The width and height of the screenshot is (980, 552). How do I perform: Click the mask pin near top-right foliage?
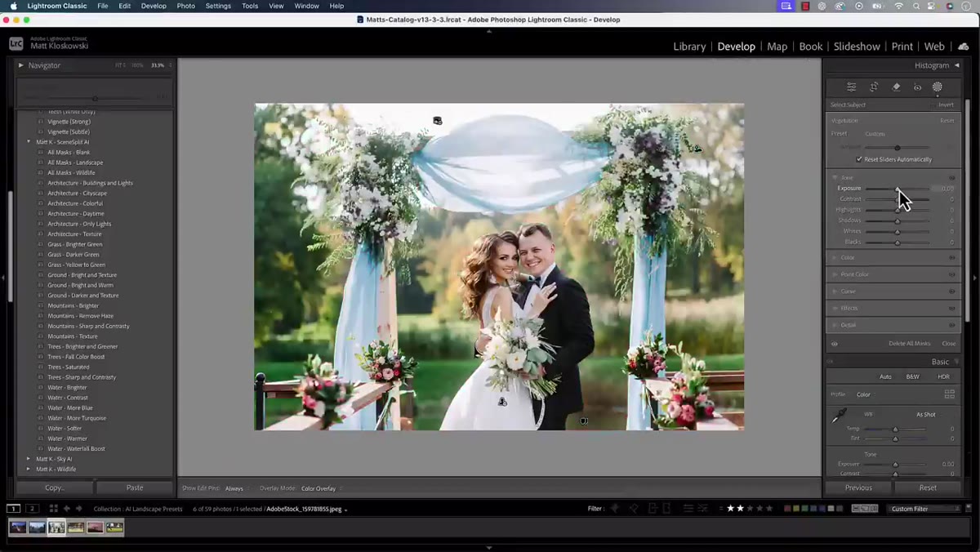(697, 149)
